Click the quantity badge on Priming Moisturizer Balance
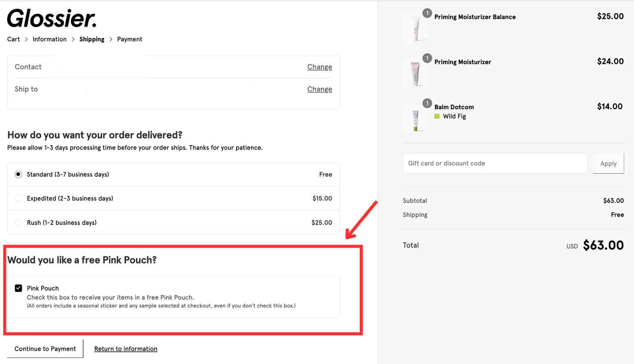The image size is (634, 364). [427, 13]
